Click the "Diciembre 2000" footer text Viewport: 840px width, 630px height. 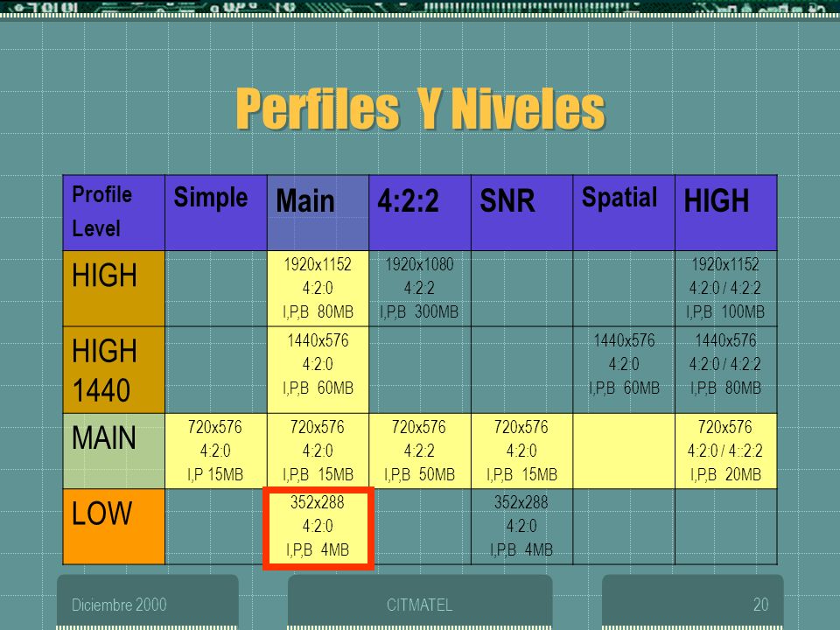(x=119, y=605)
